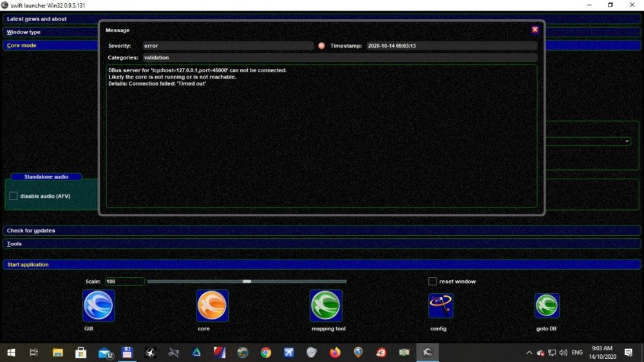Screen dimensions: 644x362
Task: Click the goto DB icon
Action: click(x=547, y=306)
